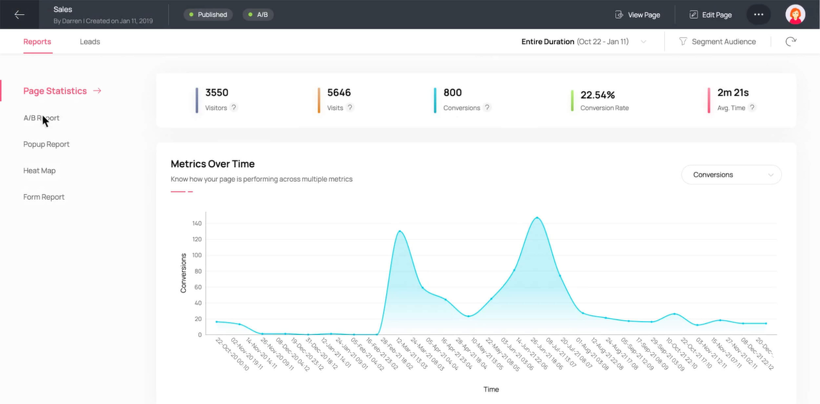The height and width of the screenshot is (404, 820).
Task: Click help icon next to Conversions stat
Action: pyautogui.click(x=487, y=108)
